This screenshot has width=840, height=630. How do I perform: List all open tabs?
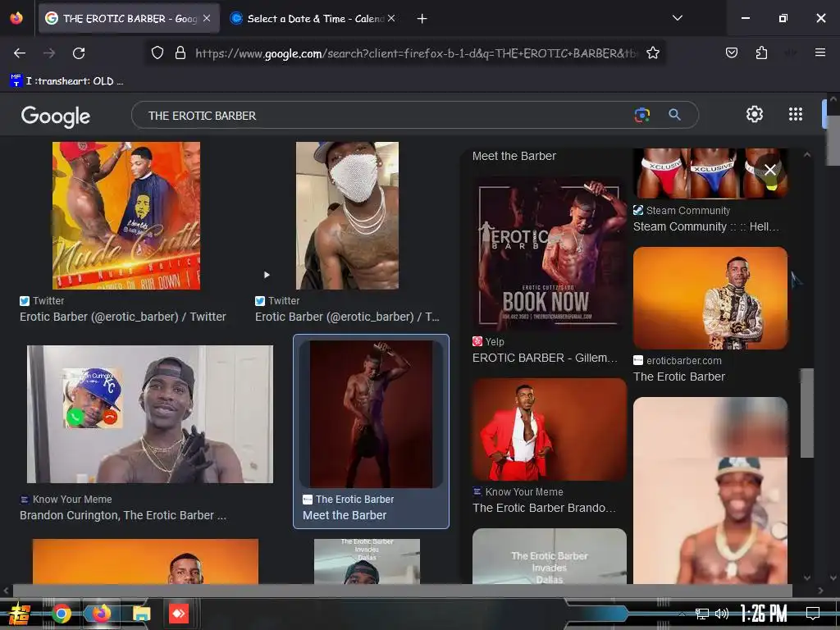[x=677, y=18]
